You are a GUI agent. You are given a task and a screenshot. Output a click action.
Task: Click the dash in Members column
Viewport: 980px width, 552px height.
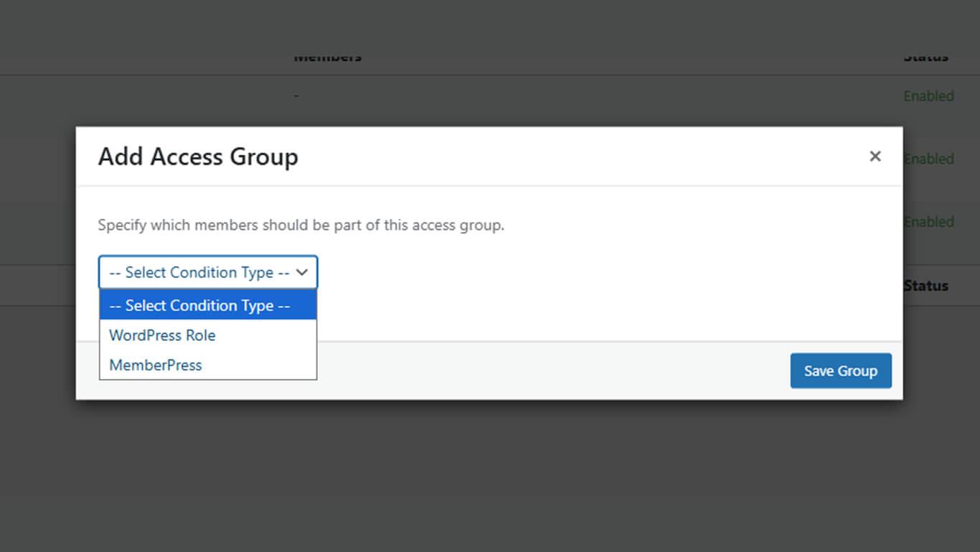pyautogui.click(x=296, y=96)
